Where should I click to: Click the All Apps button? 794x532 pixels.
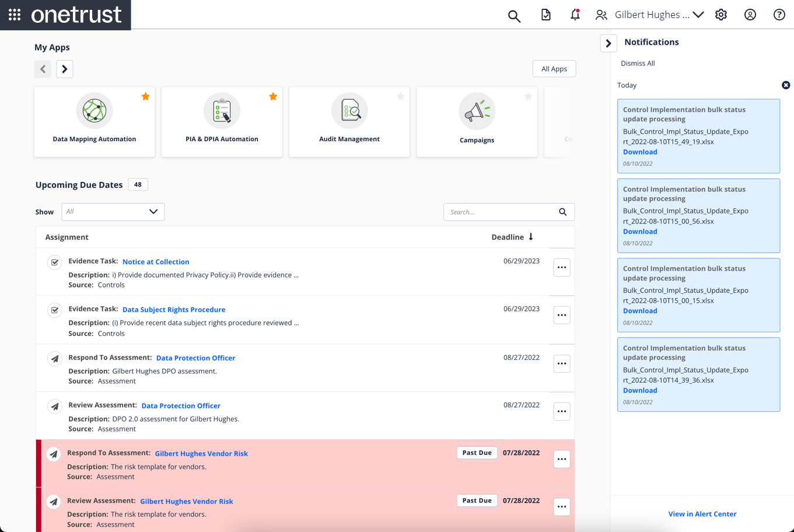click(x=554, y=69)
